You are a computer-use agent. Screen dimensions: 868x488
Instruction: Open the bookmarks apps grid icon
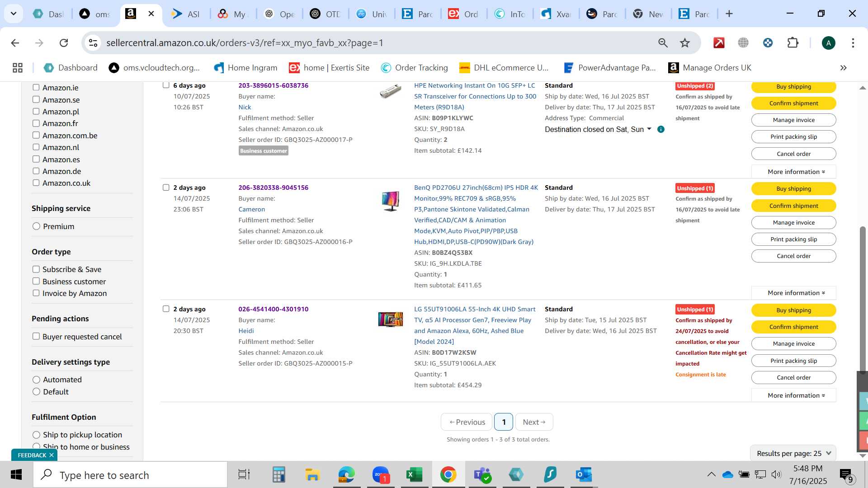[18, 68]
